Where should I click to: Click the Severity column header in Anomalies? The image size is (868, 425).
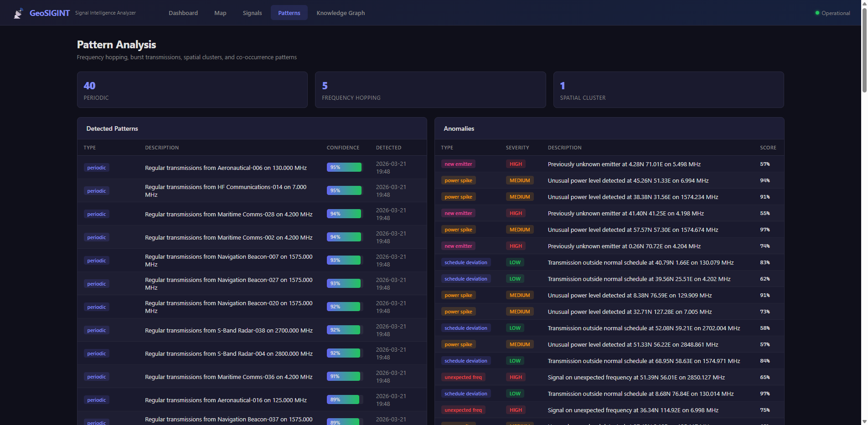coord(517,148)
